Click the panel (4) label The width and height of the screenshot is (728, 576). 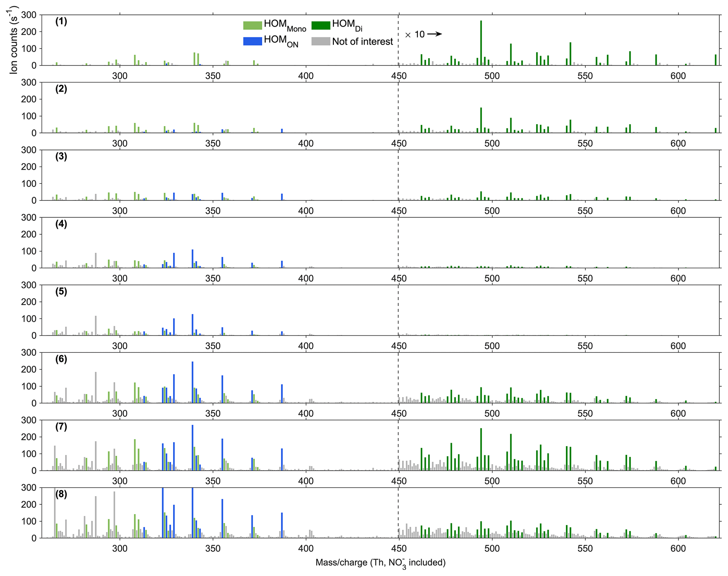[61, 224]
